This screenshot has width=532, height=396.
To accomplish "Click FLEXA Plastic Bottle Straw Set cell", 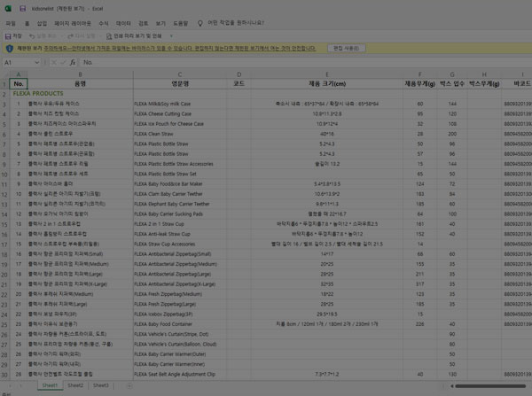I will [180, 174].
